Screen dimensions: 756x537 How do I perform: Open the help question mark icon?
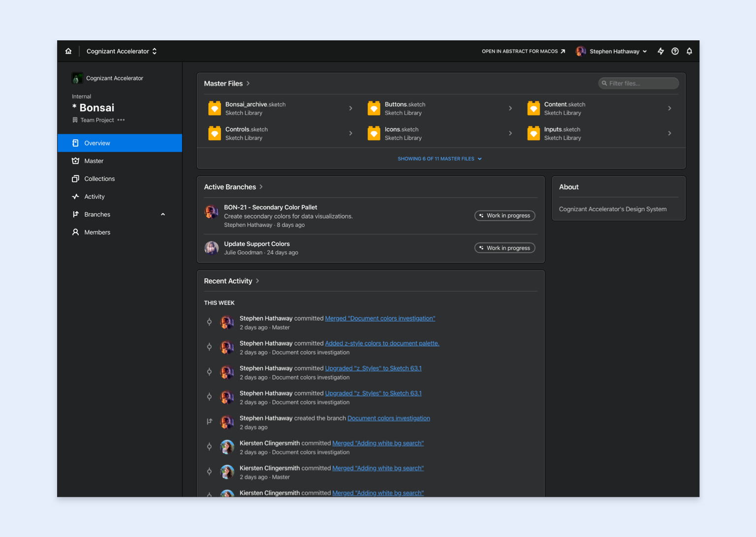(675, 51)
